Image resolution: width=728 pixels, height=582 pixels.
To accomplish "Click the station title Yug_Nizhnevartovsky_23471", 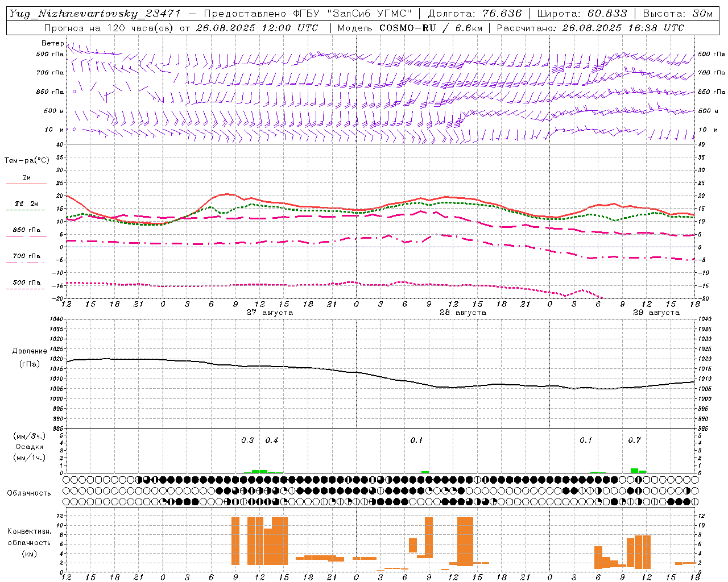I will pos(95,14).
